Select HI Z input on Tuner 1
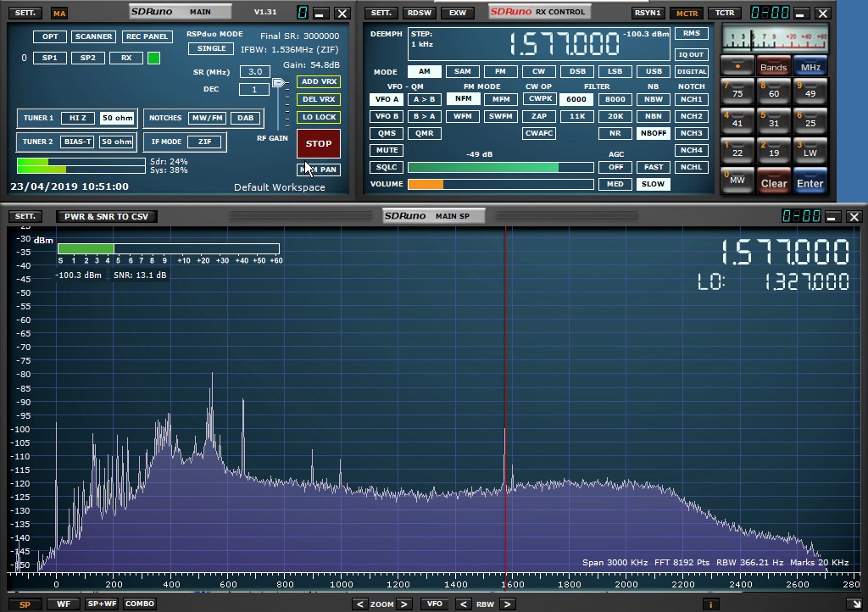This screenshot has width=868, height=612. [x=77, y=118]
